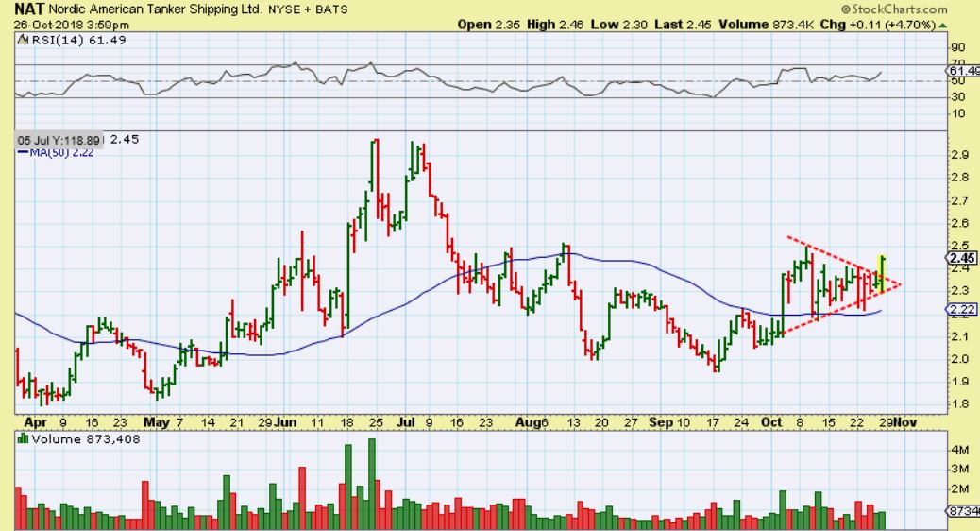Click the 2.6 price axis label
Viewport: 980px width, 531px height.
click(x=960, y=223)
